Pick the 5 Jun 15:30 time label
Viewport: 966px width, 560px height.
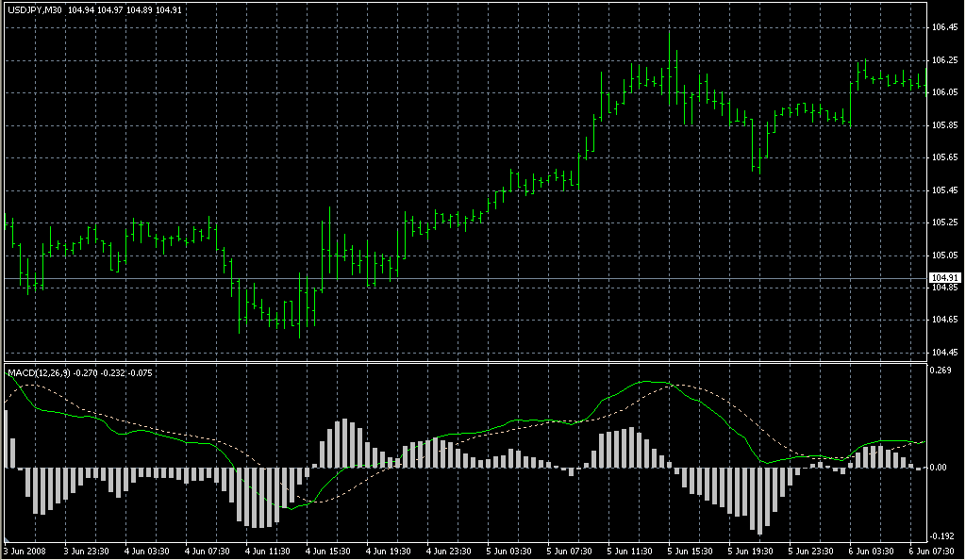click(x=690, y=552)
